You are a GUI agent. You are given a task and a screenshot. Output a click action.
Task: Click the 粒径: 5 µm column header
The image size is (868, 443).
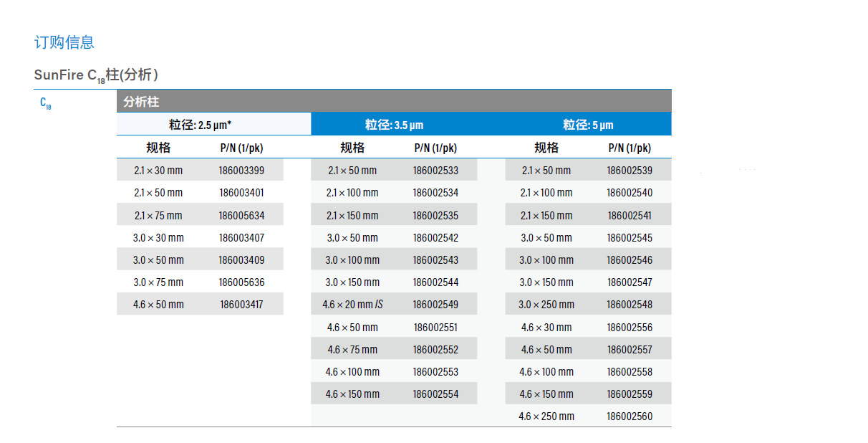(x=588, y=125)
